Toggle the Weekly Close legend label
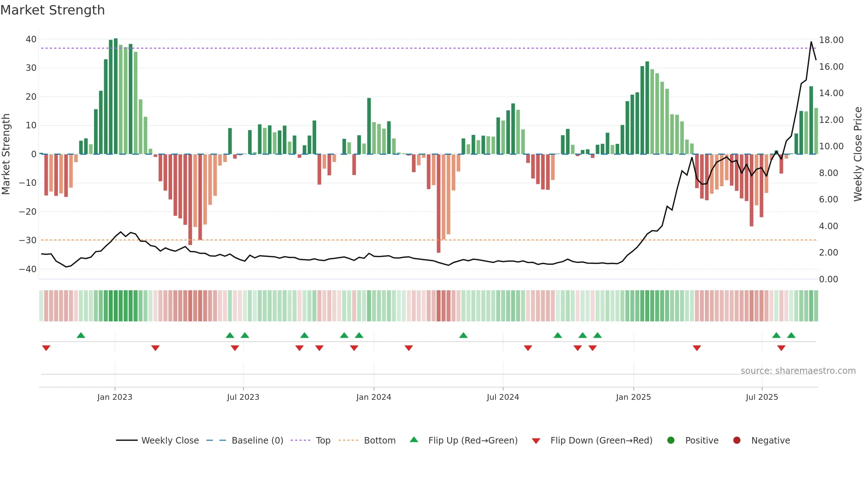 [x=170, y=441]
